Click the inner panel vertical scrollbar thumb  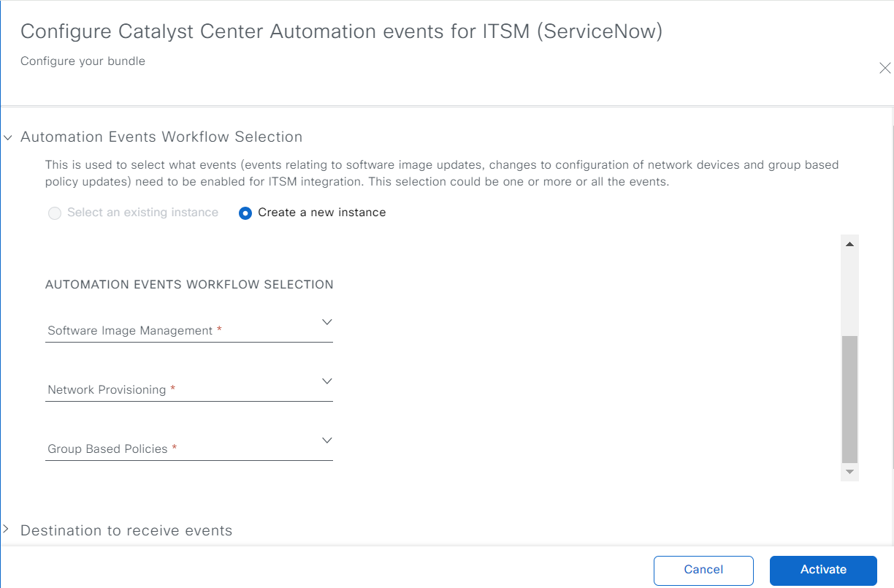[x=849, y=400]
